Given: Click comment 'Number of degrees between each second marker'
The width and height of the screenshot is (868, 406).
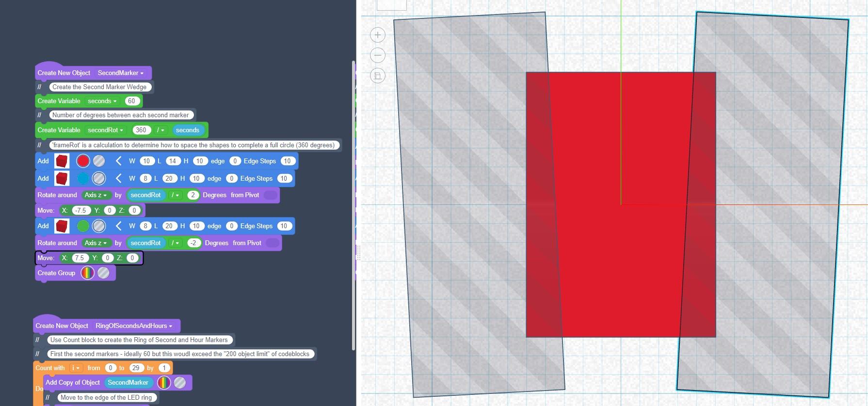Looking at the screenshot, I should click(x=121, y=115).
